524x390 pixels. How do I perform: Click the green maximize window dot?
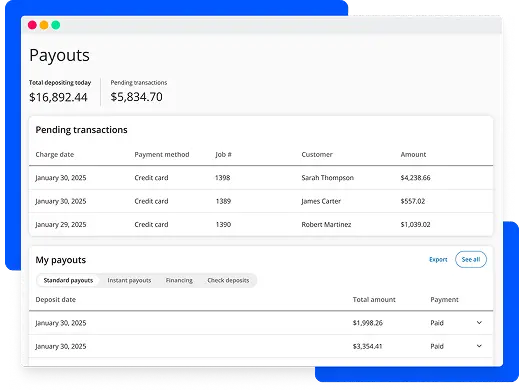point(56,25)
